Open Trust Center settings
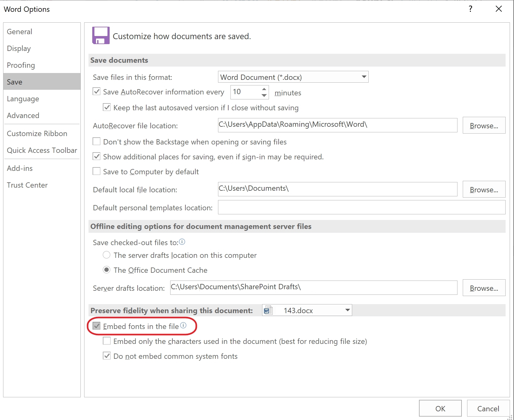Screen dimensions: 514x420 click(42, 185)
